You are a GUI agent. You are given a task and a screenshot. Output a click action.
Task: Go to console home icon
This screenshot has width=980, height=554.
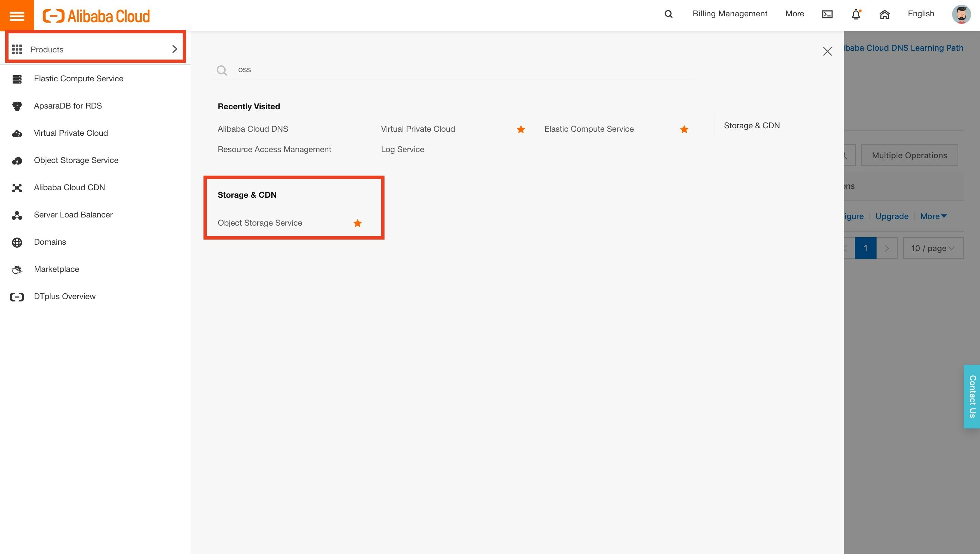tap(884, 14)
